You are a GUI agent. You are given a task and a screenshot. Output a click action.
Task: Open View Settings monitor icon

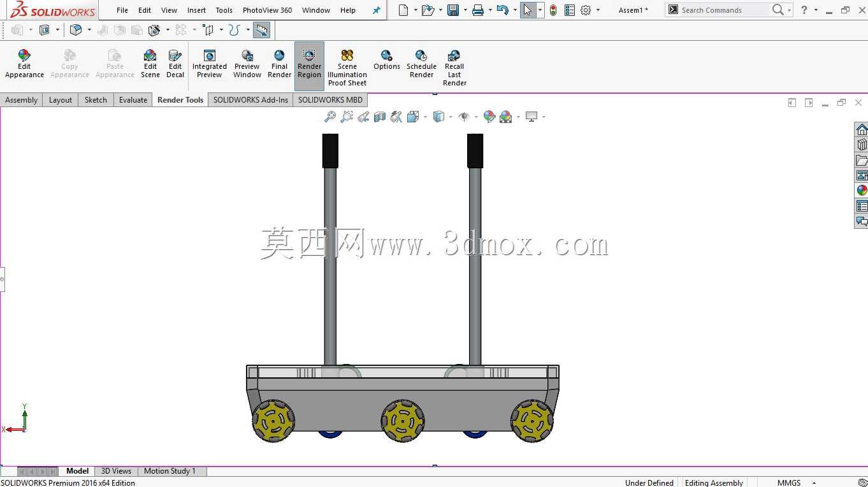point(532,117)
